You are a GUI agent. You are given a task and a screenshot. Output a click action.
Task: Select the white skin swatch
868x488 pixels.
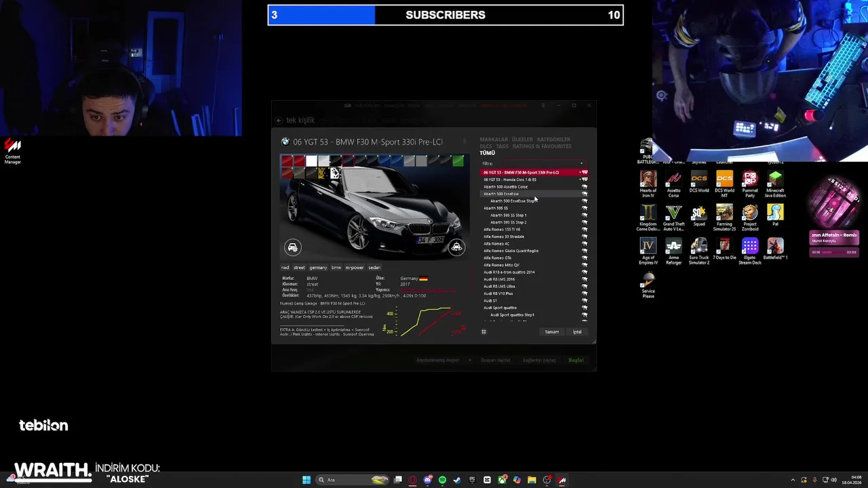coord(311,161)
